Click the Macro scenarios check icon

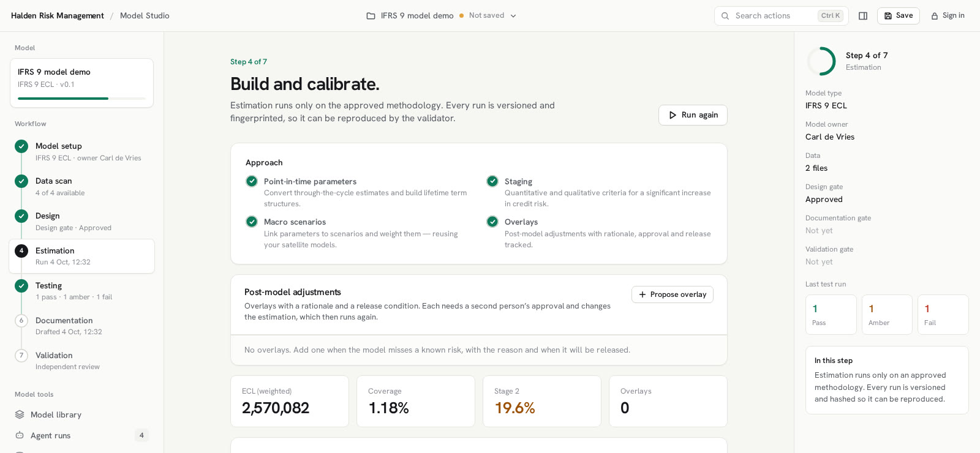pyautogui.click(x=252, y=222)
